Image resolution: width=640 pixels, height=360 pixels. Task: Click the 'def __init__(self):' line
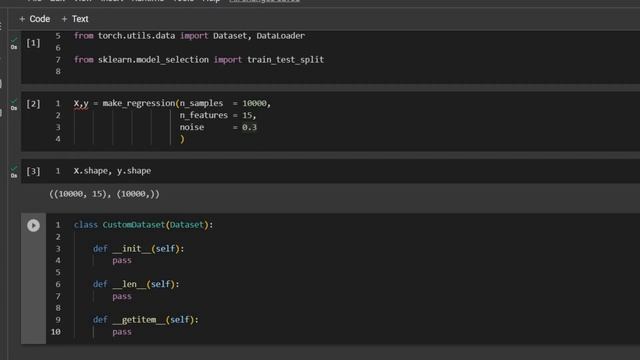[x=138, y=249]
